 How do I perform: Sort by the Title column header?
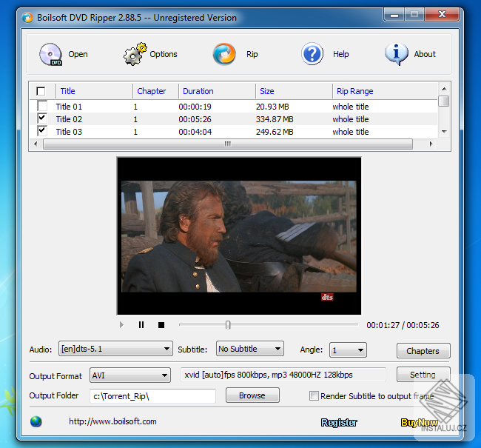(67, 91)
